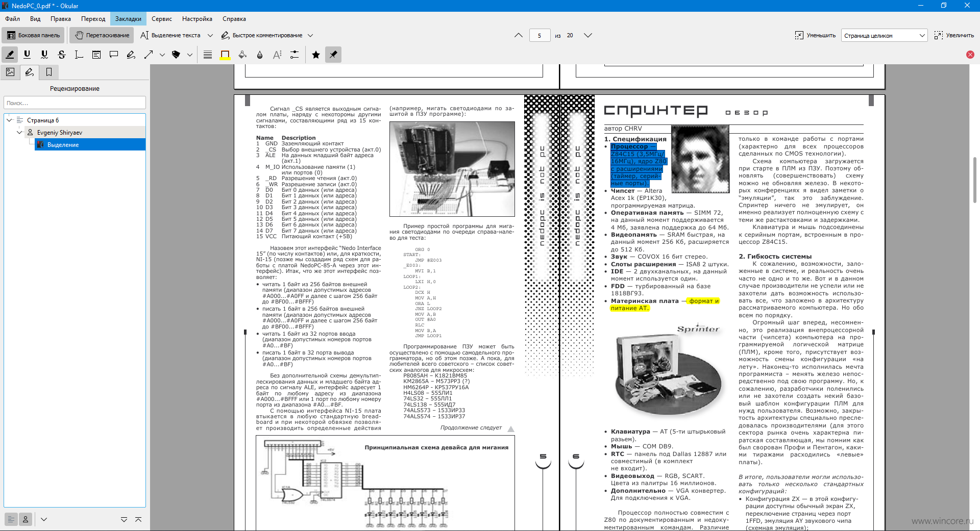Switch to the Thumbnails sidebar tab
This screenshot has width=980, height=531.
coord(10,72)
